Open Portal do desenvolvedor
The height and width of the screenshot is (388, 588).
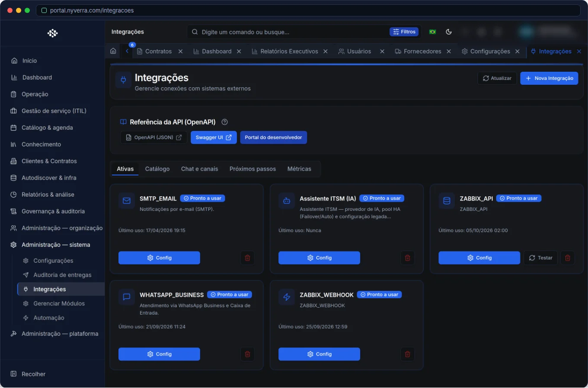[x=273, y=137]
